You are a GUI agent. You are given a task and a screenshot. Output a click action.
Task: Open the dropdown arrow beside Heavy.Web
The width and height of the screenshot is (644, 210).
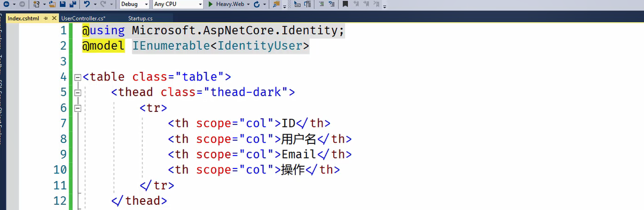point(248,4)
